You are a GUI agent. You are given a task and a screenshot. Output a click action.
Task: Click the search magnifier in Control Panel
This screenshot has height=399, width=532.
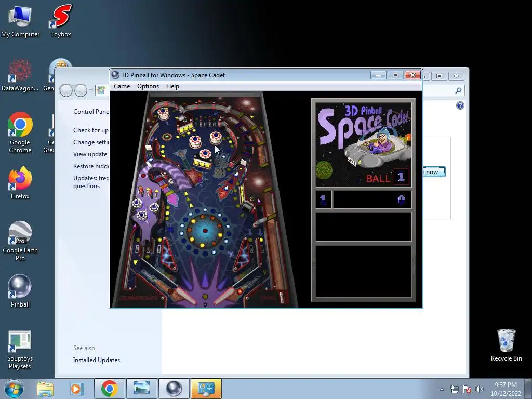458,90
